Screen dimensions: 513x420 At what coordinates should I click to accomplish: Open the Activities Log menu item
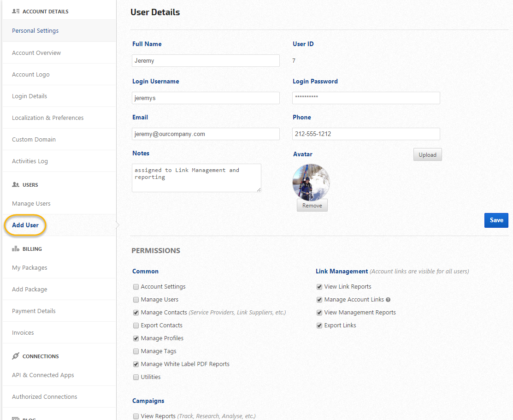pos(30,161)
